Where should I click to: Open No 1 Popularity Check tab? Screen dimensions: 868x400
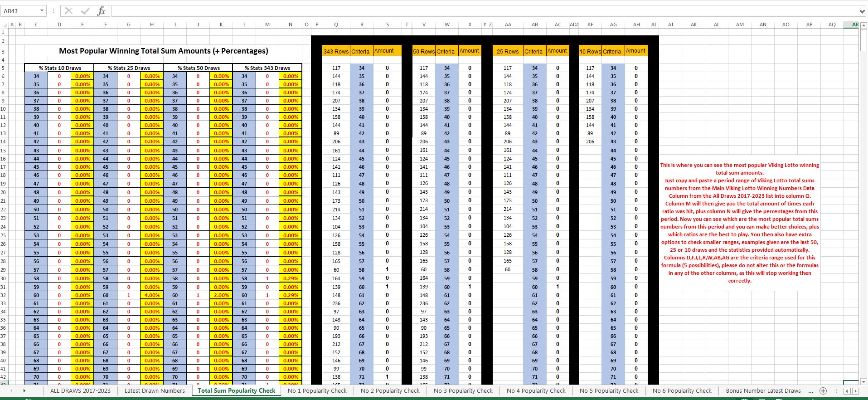point(317,390)
